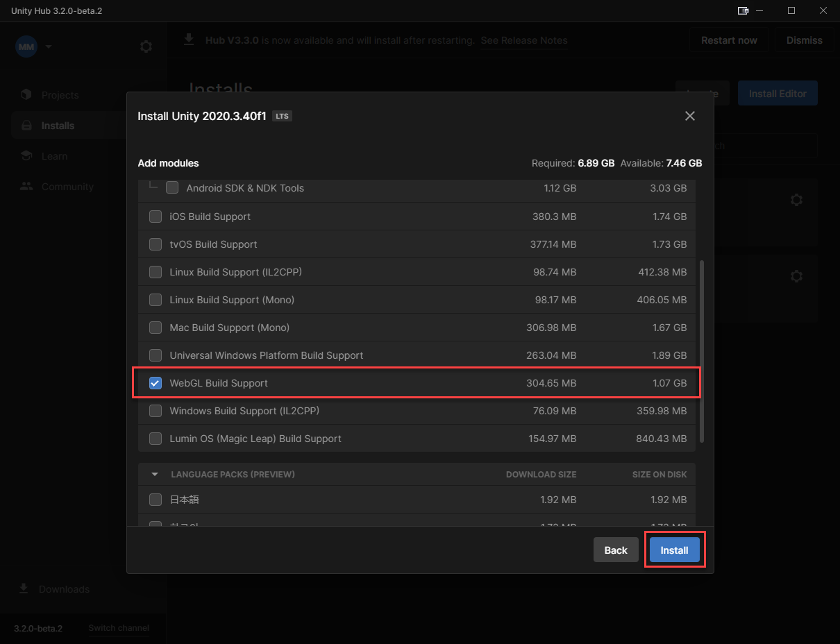Open settings gear for second installed editor

click(x=796, y=276)
